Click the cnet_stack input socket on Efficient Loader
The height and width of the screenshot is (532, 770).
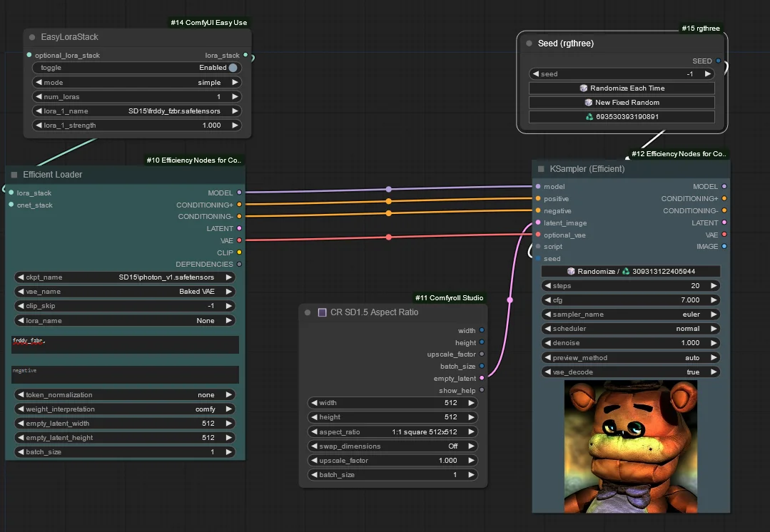coord(11,205)
